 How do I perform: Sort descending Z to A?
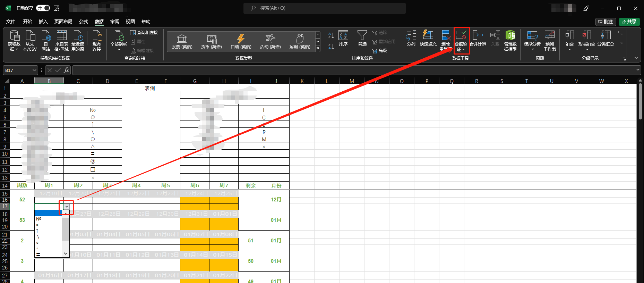coord(331,47)
